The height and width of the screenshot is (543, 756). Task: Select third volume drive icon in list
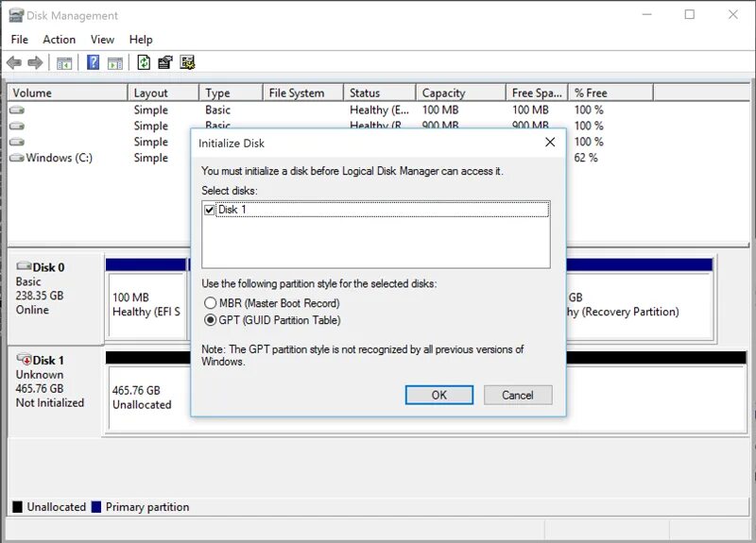17,143
